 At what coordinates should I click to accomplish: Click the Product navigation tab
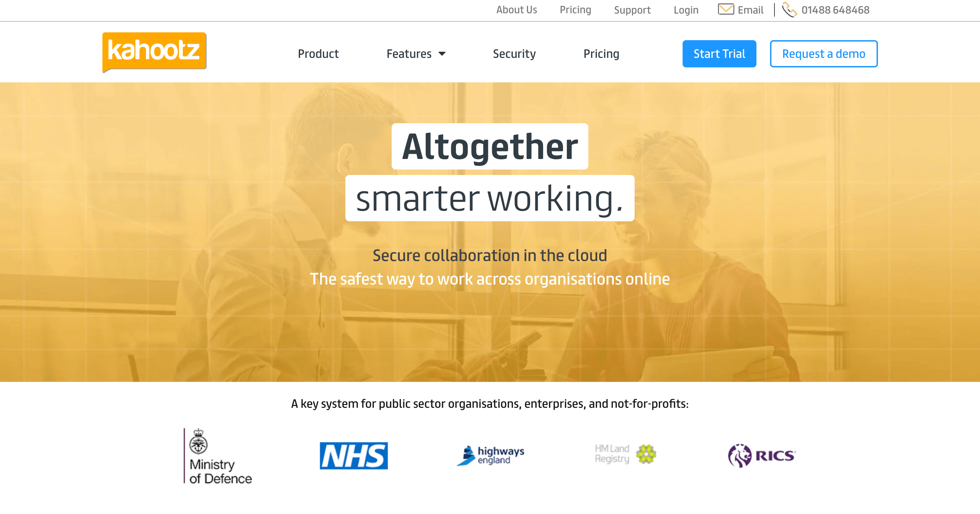point(317,54)
